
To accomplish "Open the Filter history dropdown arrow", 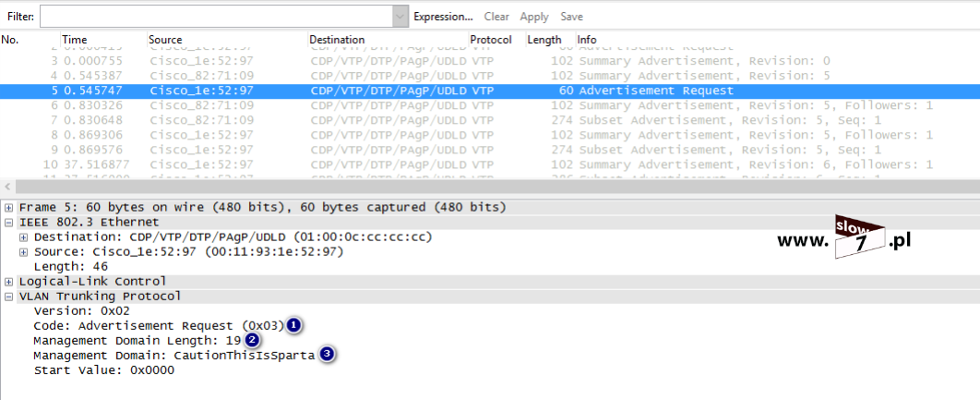I will point(400,17).
